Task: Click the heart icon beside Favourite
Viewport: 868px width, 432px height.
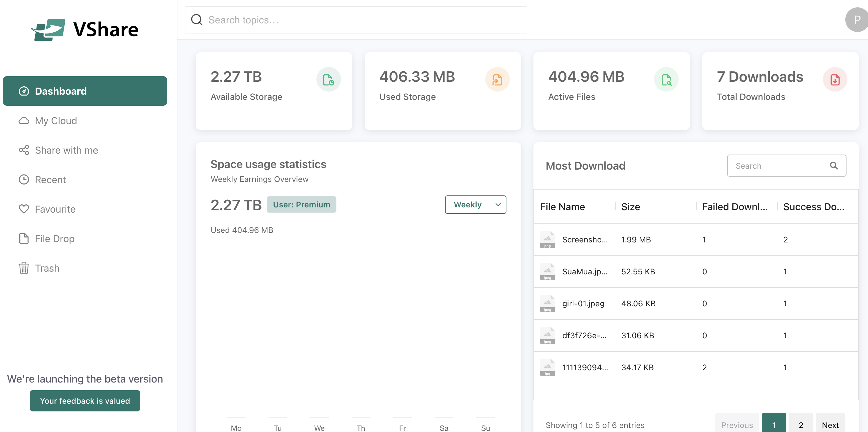Action: [24, 209]
